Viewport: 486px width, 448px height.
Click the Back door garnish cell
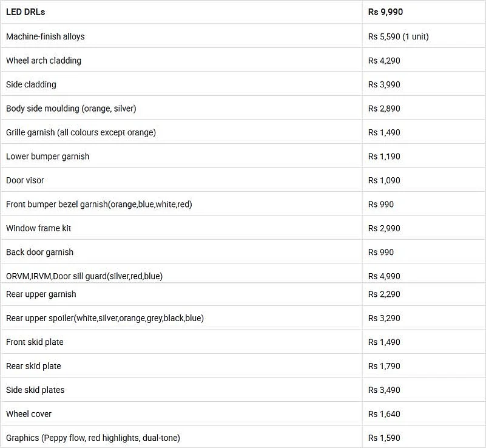pos(40,253)
